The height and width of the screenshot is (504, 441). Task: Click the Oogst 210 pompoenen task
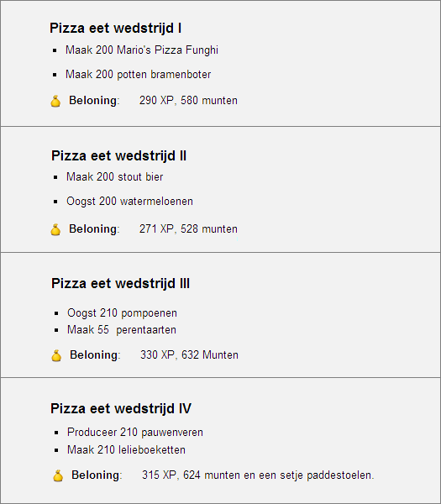click(x=122, y=313)
